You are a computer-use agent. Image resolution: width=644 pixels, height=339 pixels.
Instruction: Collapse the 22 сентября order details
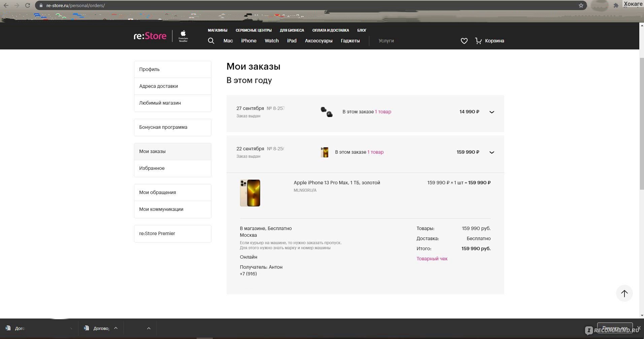tap(492, 152)
